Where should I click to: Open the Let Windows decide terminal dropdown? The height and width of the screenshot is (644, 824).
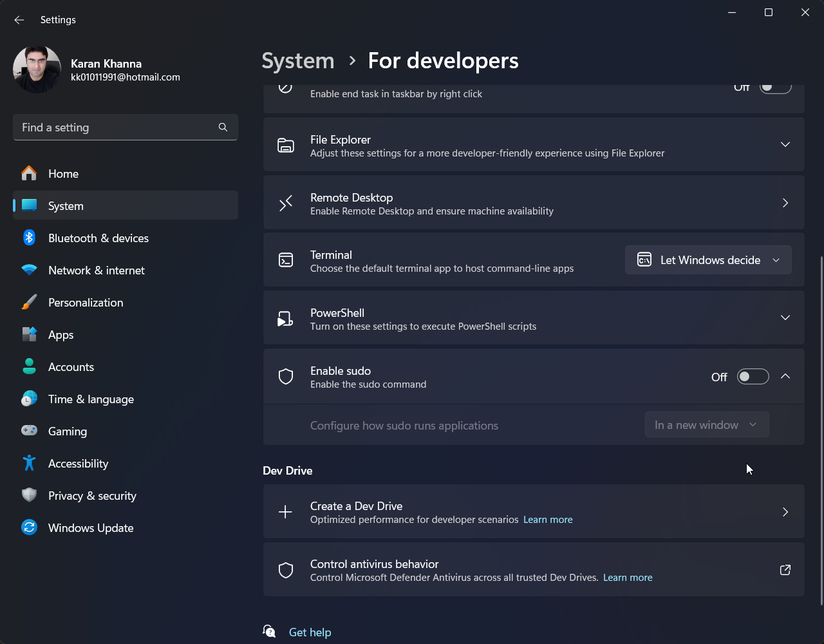[708, 260]
